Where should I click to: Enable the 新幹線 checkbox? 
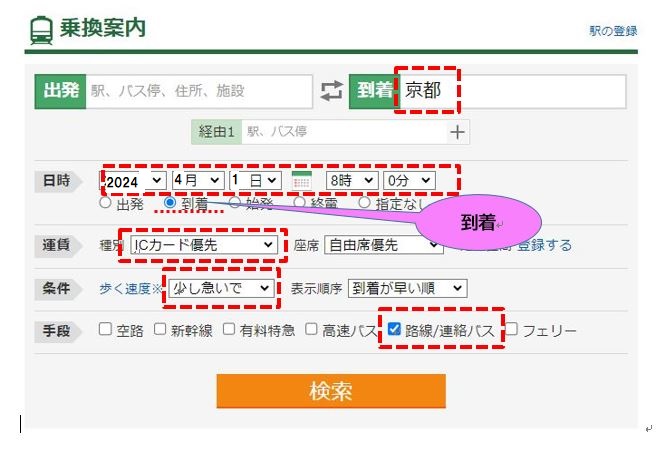pos(160,329)
